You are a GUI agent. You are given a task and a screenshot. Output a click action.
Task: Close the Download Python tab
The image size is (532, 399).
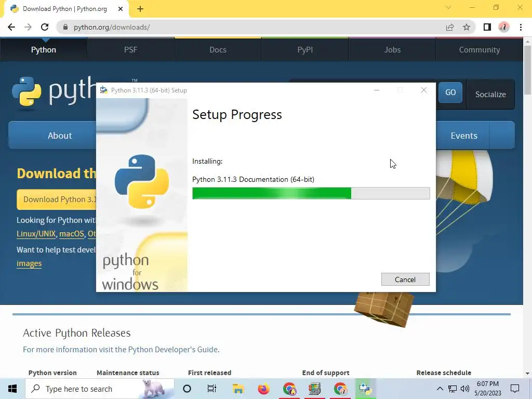point(121,9)
